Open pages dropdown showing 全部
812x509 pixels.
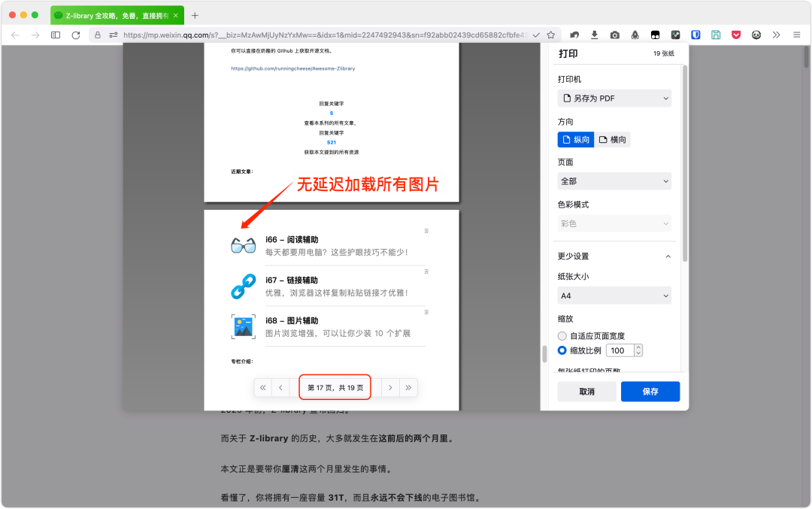coord(614,181)
